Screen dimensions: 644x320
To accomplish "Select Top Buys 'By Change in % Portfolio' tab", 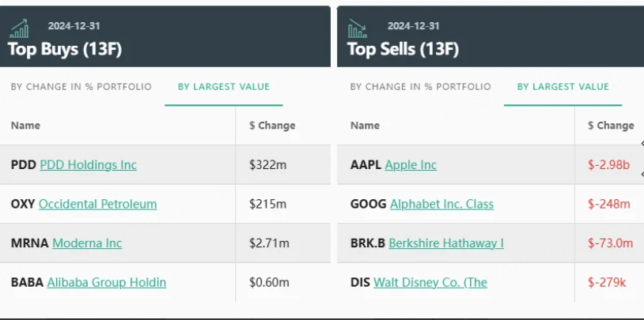I will (81, 87).
